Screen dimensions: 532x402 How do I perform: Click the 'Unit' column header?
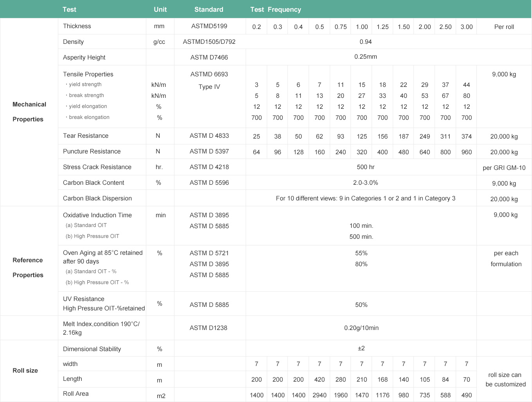(x=160, y=9)
